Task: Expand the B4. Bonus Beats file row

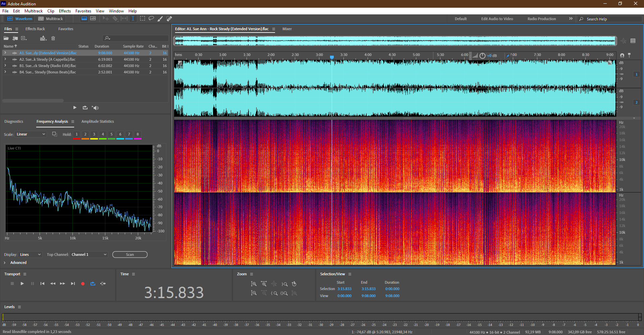Action: (5, 72)
